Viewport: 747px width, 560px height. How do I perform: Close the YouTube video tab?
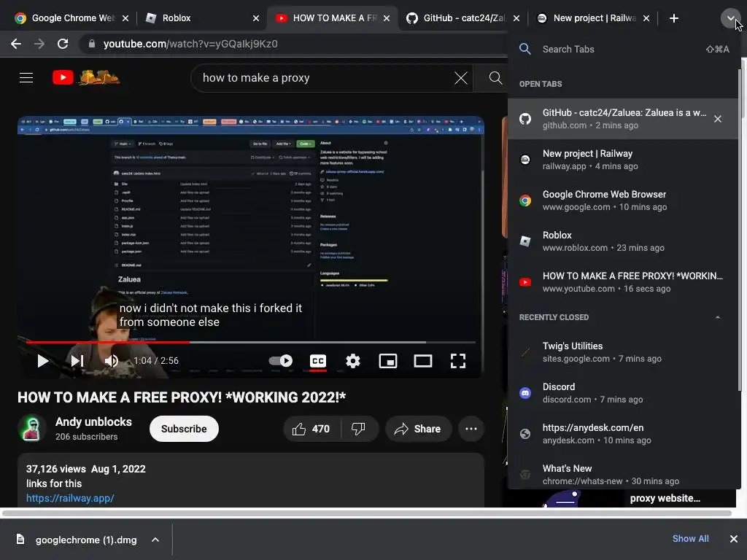coord(387,18)
